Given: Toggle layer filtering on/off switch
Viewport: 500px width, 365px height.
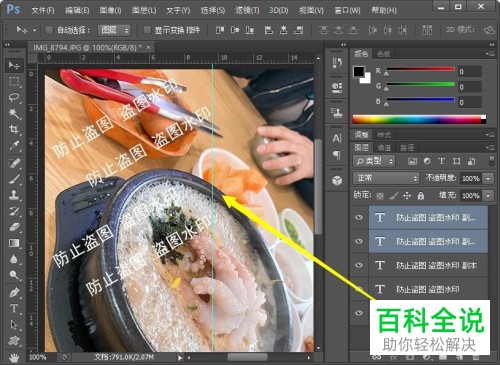Looking at the screenshot, I should pyautogui.click(x=492, y=161).
